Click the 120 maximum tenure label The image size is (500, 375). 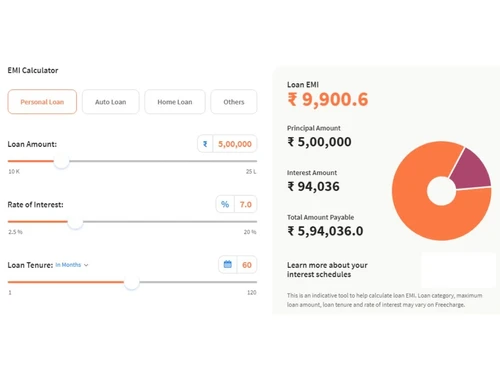pos(252,292)
